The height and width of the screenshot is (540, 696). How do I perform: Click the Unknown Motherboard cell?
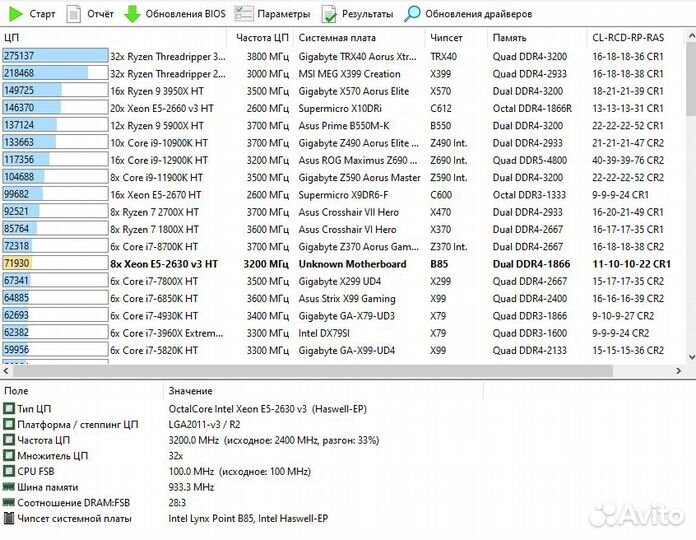click(352, 264)
